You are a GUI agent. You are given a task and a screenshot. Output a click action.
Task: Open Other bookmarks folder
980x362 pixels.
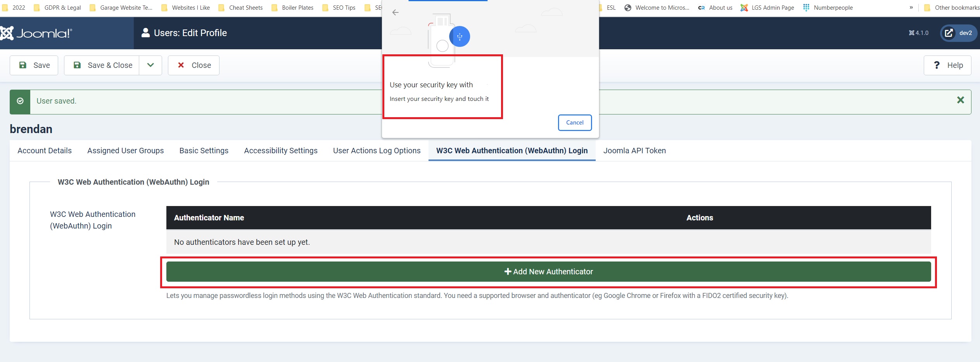tap(952, 7)
